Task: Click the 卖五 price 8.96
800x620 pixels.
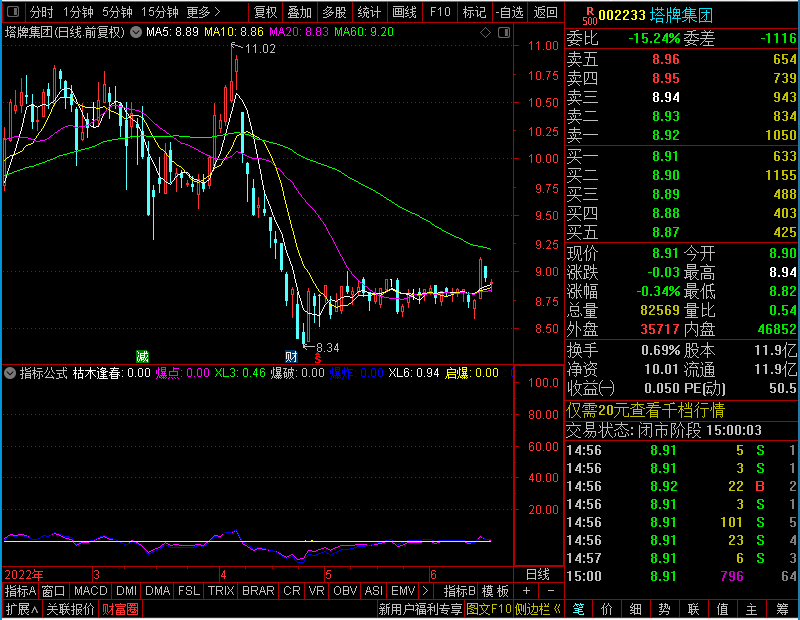Action: [x=666, y=59]
